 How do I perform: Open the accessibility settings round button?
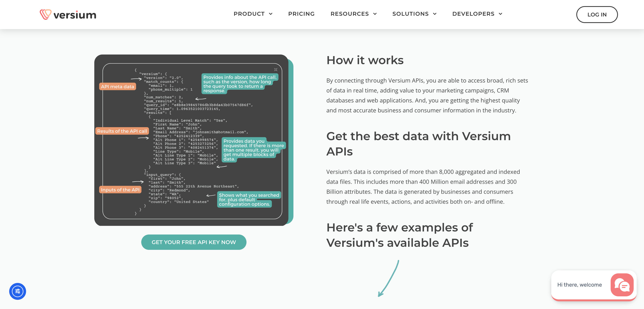click(18, 291)
